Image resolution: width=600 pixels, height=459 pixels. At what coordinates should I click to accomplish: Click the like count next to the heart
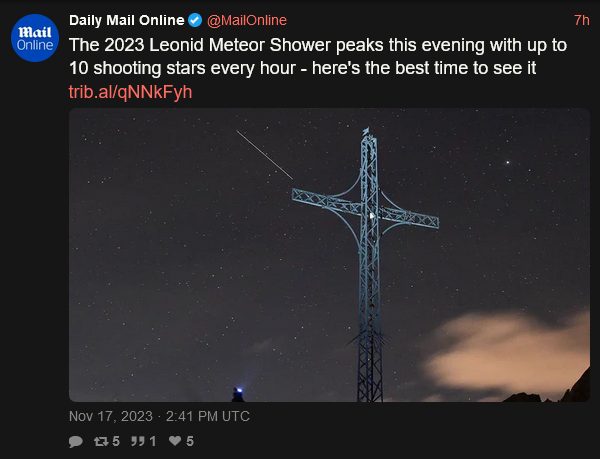click(190, 441)
